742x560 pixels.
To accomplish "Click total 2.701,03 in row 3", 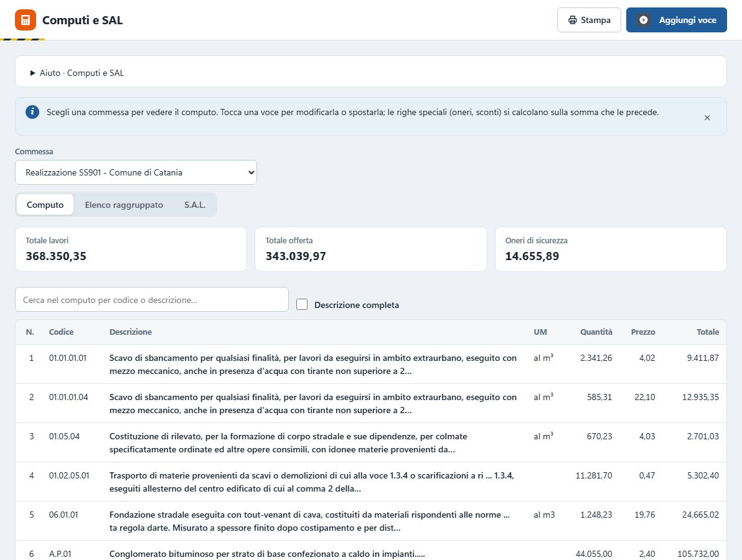I will (x=703, y=436).
